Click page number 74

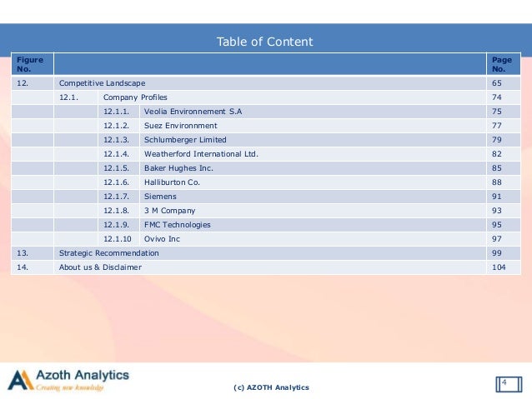click(497, 97)
